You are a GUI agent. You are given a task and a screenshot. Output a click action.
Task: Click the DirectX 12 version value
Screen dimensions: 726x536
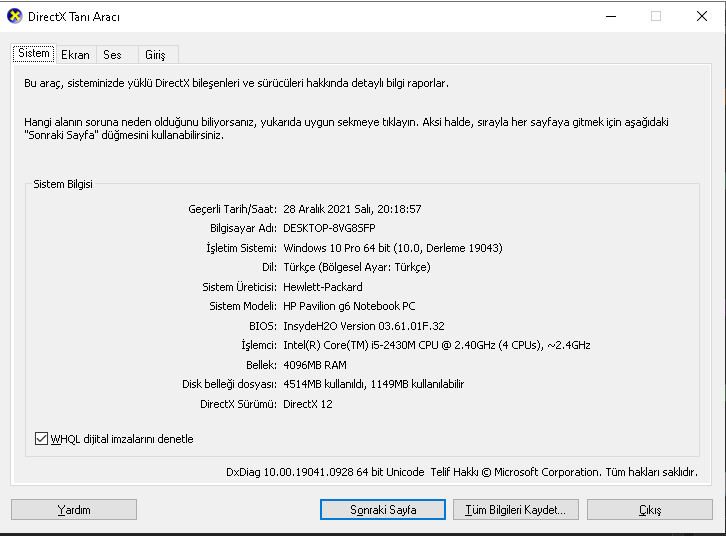click(x=307, y=404)
